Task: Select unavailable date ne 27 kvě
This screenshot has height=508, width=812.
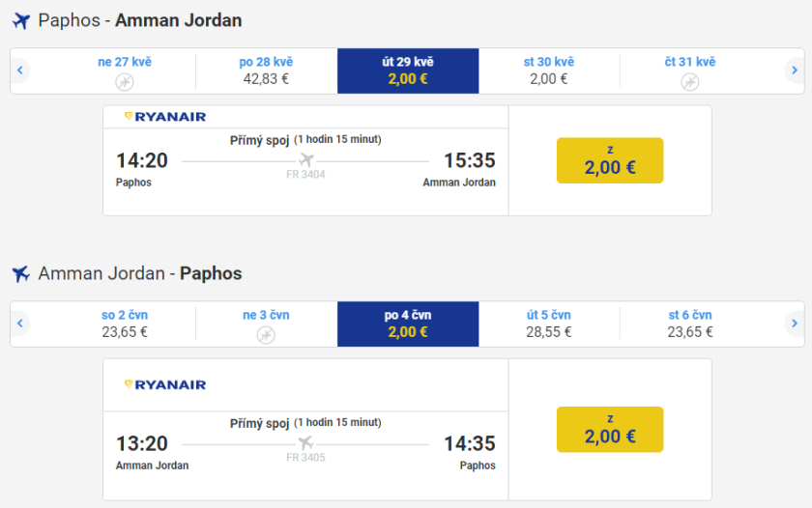Action: point(125,71)
